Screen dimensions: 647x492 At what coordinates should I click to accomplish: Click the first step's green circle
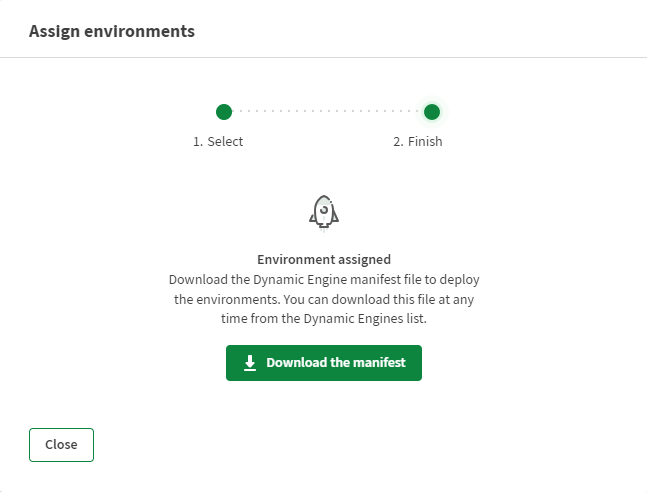(x=224, y=111)
